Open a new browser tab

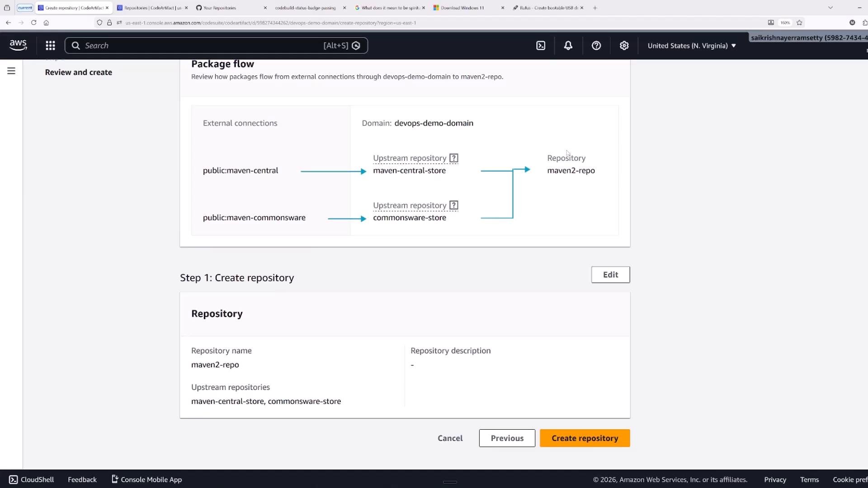[x=595, y=8]
